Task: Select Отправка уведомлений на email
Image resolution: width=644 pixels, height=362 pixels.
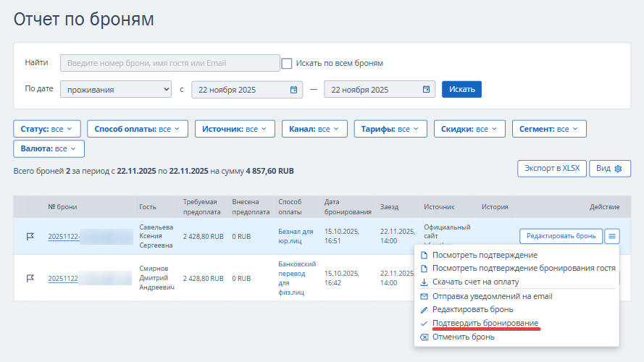Action: pyautogui.click(x=492, y=296)
